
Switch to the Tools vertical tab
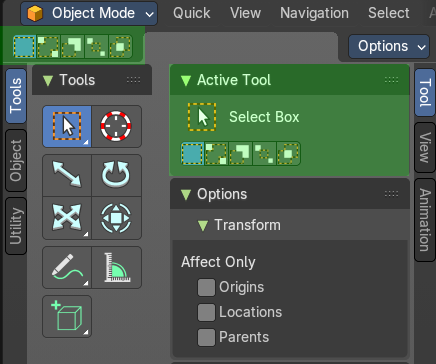tap(16, 96)
